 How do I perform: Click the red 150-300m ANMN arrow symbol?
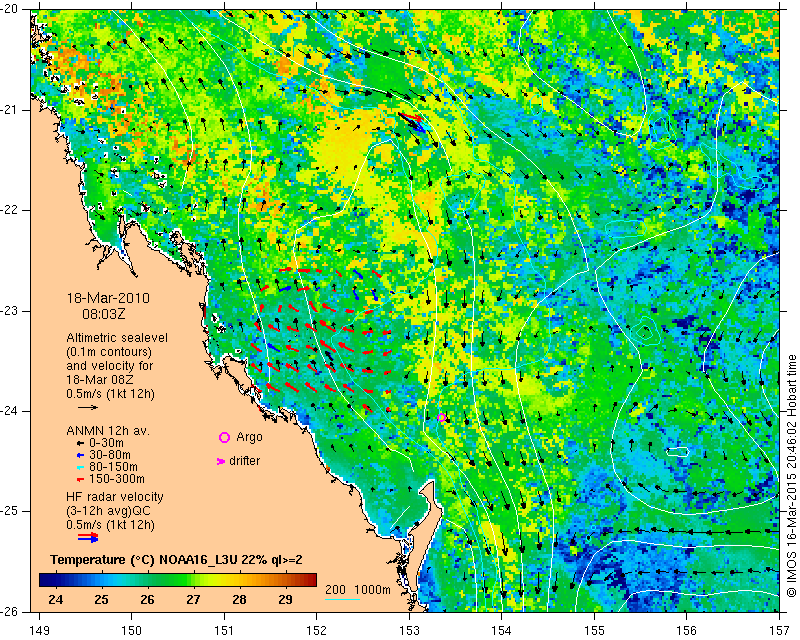pyautogui.click(x=81, y=479)
